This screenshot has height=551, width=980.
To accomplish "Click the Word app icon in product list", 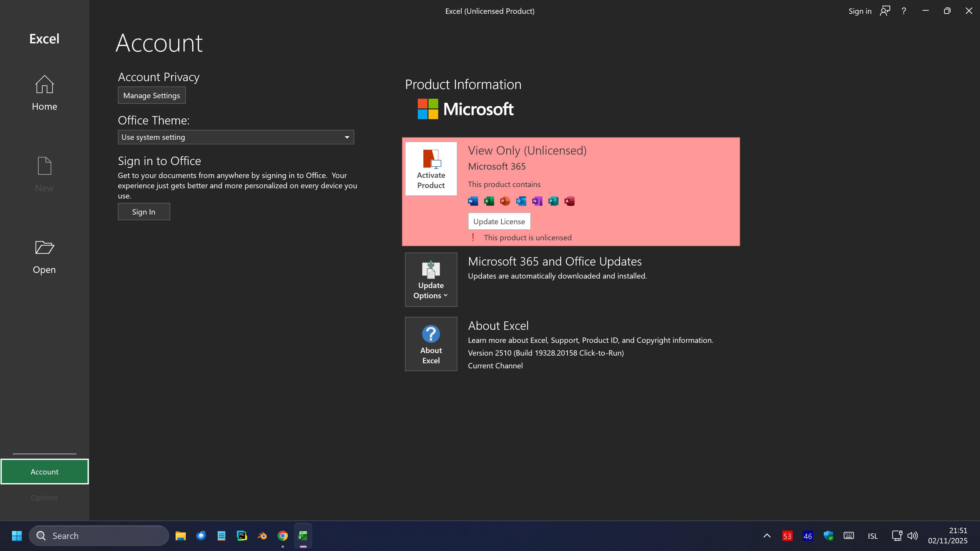I will tap(473, 201).
